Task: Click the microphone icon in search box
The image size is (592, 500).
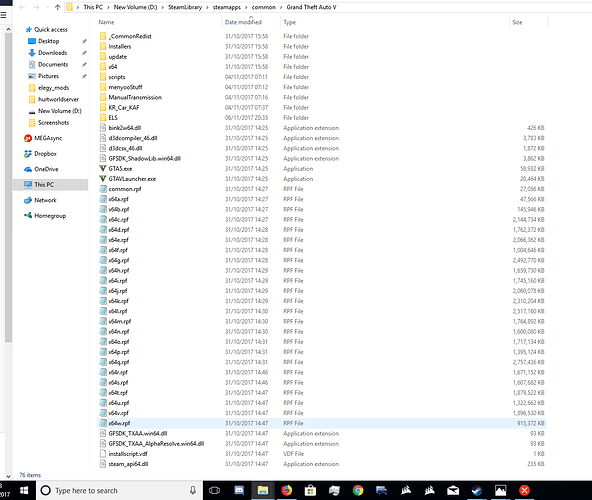Action: [x=193, y=491]
